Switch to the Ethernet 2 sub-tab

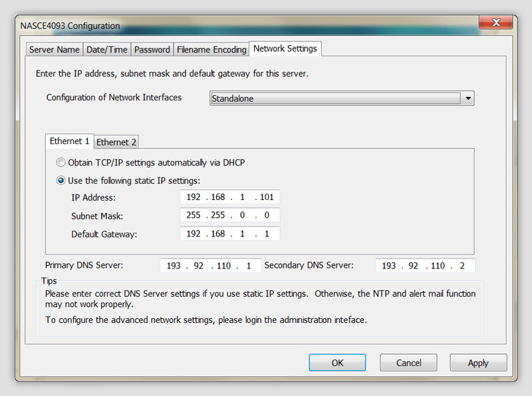click(x=116, y=142)
